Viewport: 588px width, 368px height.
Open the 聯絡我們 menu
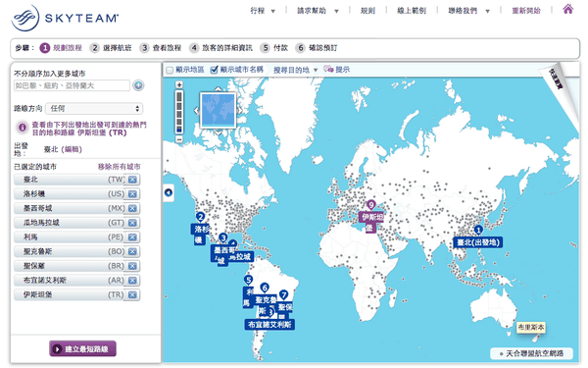pos(468,11)
